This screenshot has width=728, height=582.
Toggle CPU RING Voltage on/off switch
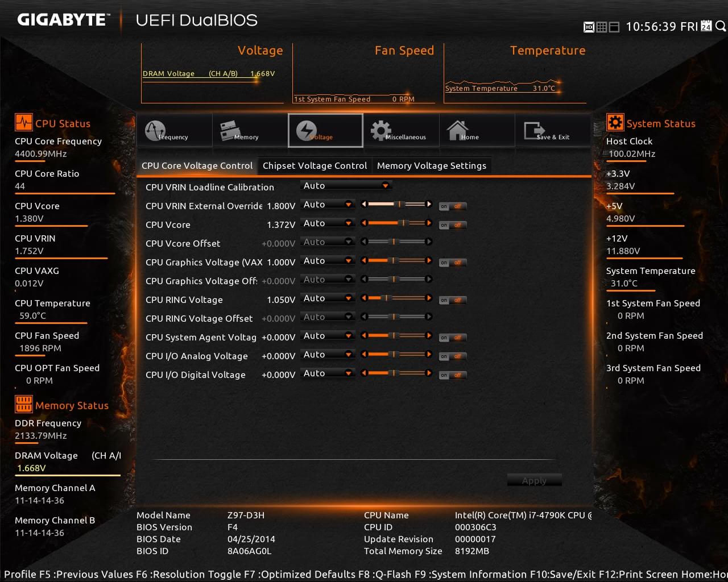[453, 300]
